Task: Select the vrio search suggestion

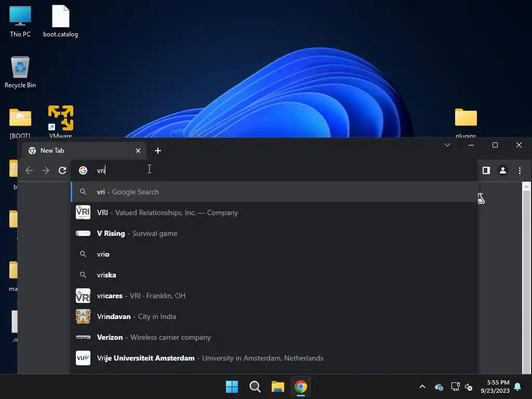Action: 274,254
